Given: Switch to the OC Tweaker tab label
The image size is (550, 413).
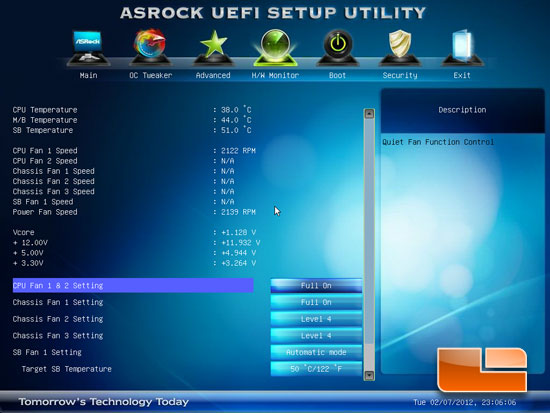Looking at the screenshot, I should [150, 75].
